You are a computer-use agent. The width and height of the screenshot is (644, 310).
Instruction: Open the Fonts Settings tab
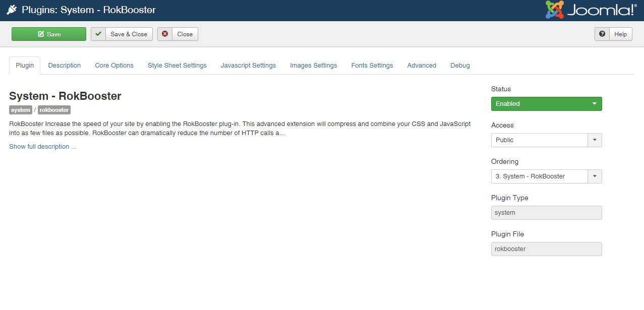pos(372,65)
